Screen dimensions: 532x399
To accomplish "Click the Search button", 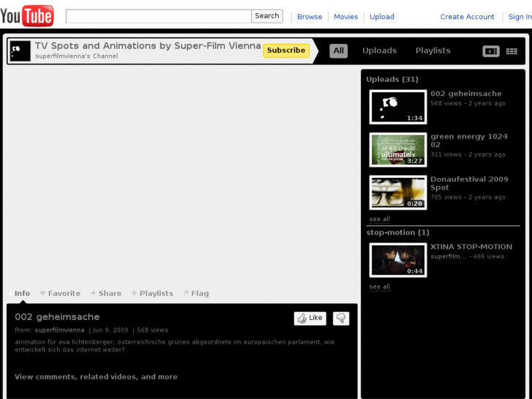I will coord(266,16).
